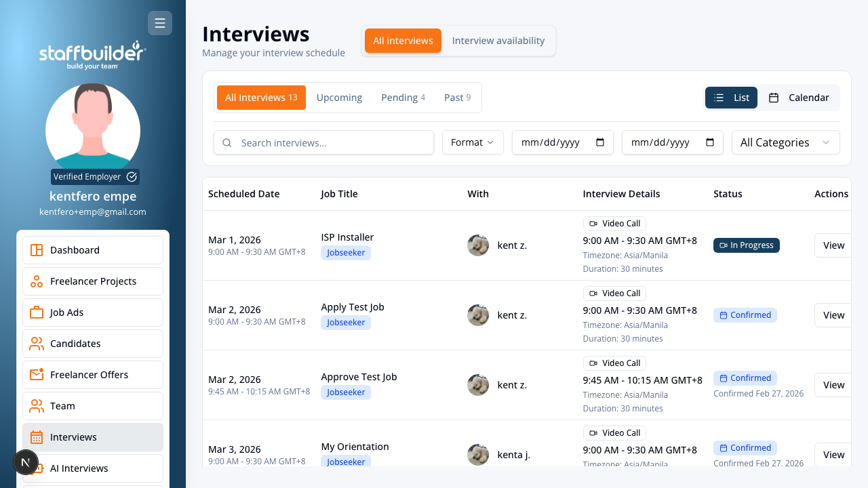This screenshot has width=868, height=488.
Task: Go to Freelancer Projects
Action: click(x=93, y=281)
